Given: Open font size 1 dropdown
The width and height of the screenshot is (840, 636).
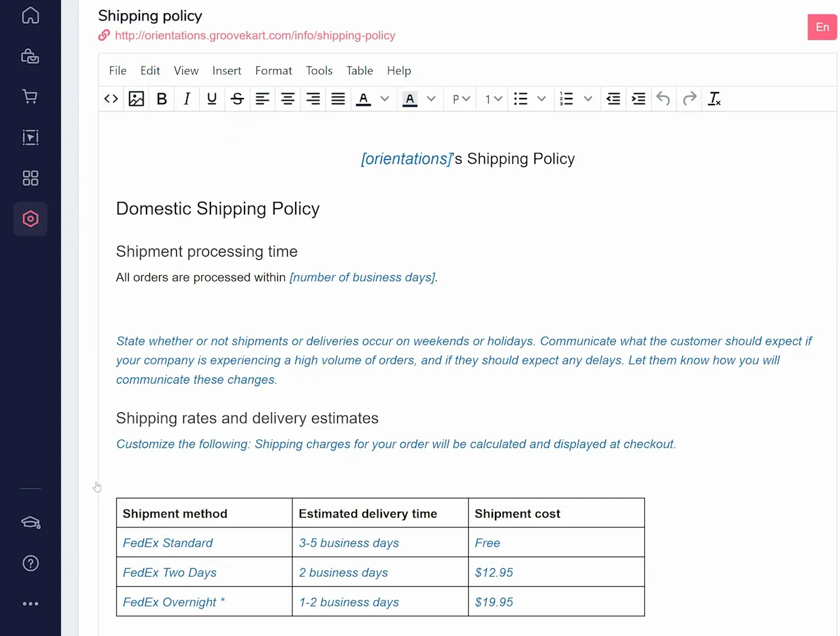Looking at the screenshot, I should [494, 99].
